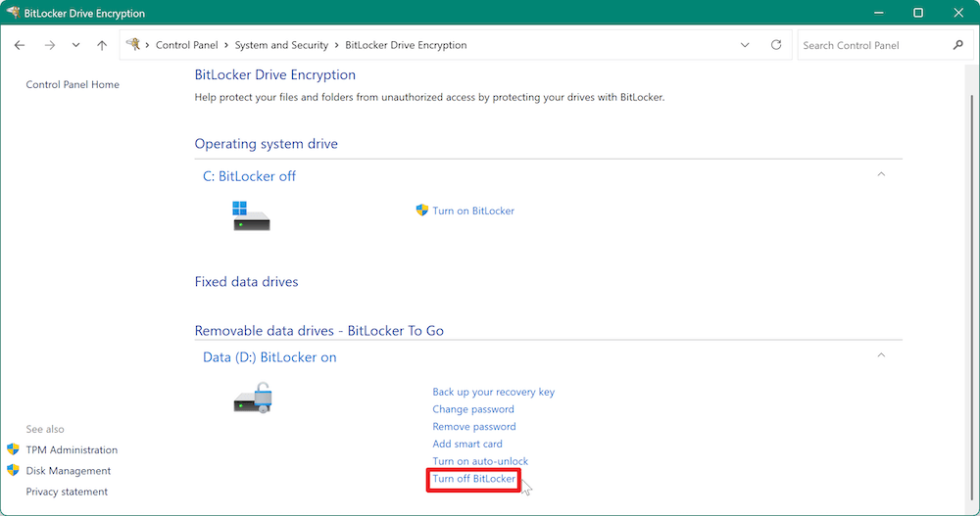Image resolution: width=980 pixels, height=516 pixels.
Task: Expand the address bar history dropdown
Action: click(745, 45)
